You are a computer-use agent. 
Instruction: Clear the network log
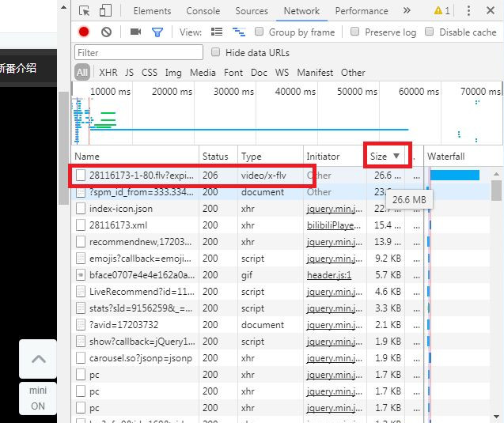[x=106, y=32]
